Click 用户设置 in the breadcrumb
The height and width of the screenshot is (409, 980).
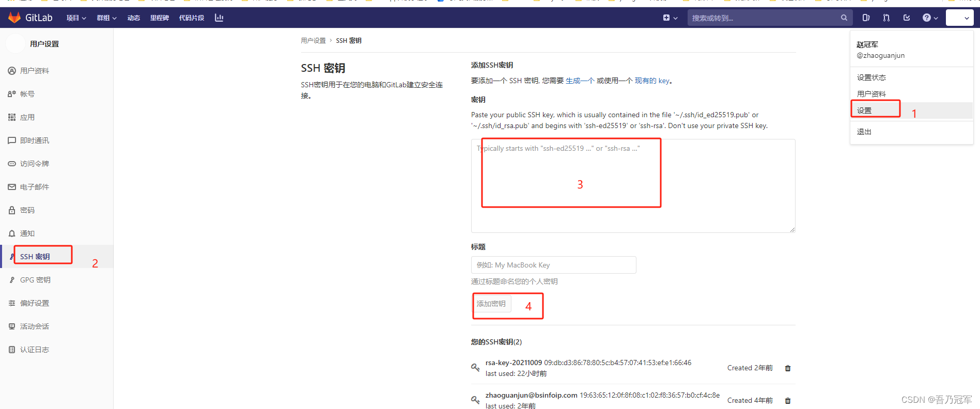point(314,40)
